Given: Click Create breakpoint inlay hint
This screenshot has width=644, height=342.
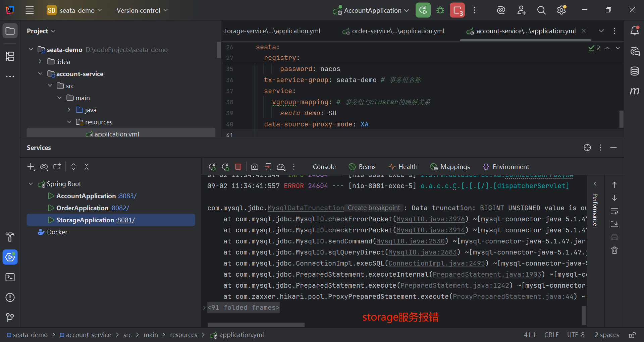Looking at the screenshot, I should pos(374,208).
